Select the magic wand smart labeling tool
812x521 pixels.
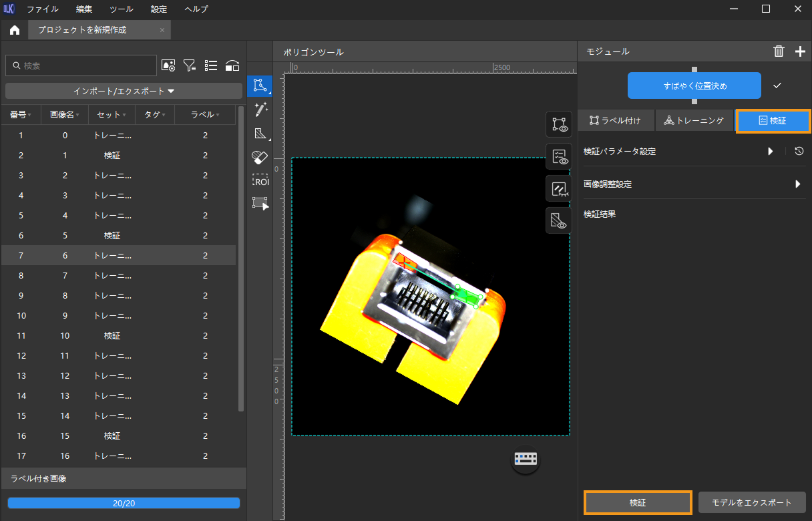point(260,110)
